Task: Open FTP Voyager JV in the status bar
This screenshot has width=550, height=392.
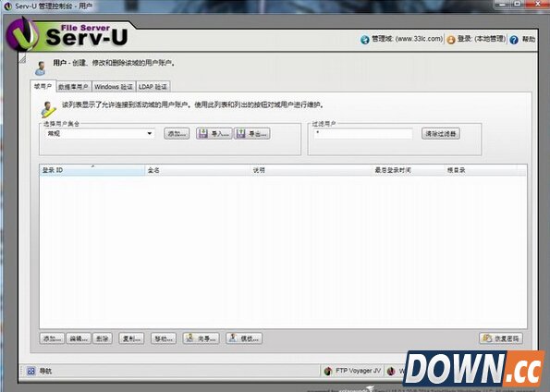Action: coord(352,371)
